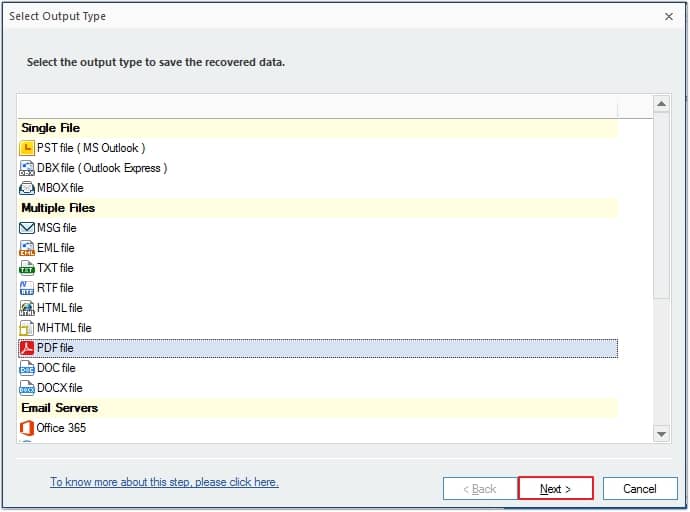The height and width of the screenshot is (512, 690).
Task: Select 'PST file ( MS Outlook )' text
Action: pyautogui.click(x=91, y=148)
